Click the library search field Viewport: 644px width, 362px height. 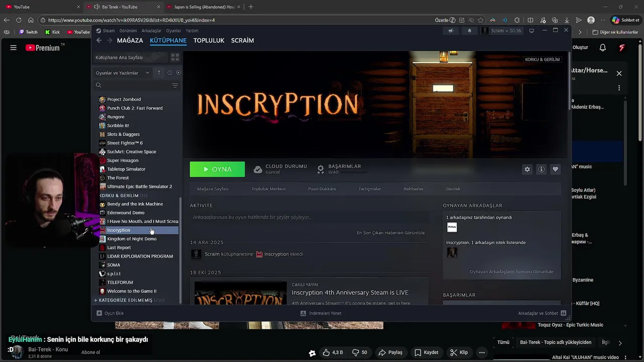pos(132,85)
